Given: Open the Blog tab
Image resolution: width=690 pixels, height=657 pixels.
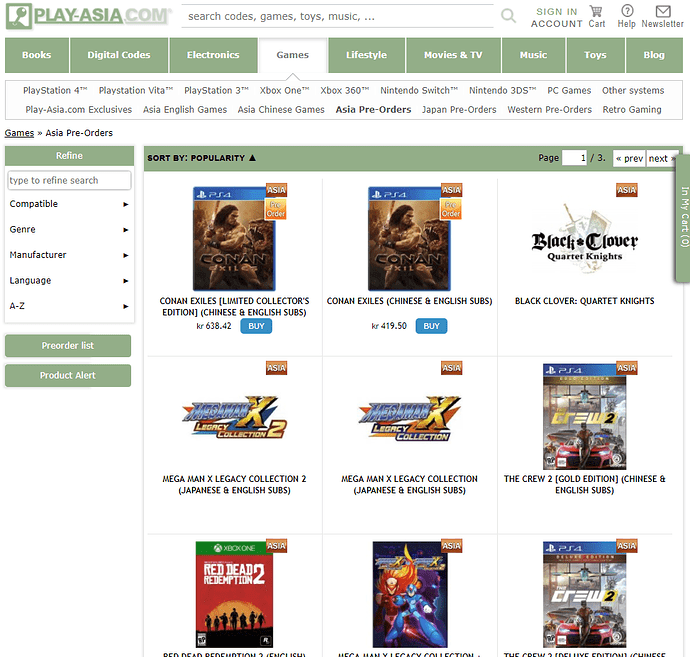Looking at the screenshot, I should (x=654, y=55).
